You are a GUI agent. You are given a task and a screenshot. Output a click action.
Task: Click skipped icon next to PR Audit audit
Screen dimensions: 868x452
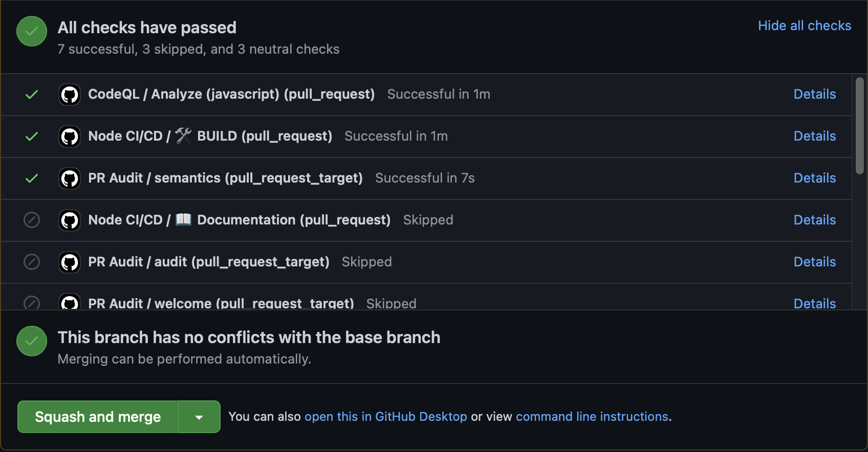point(32,262)
